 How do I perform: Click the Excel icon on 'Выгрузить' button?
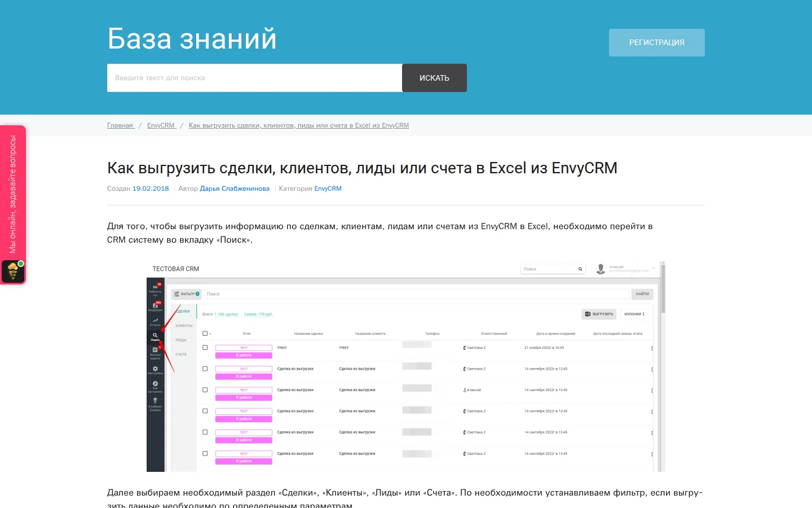[588, 314]
